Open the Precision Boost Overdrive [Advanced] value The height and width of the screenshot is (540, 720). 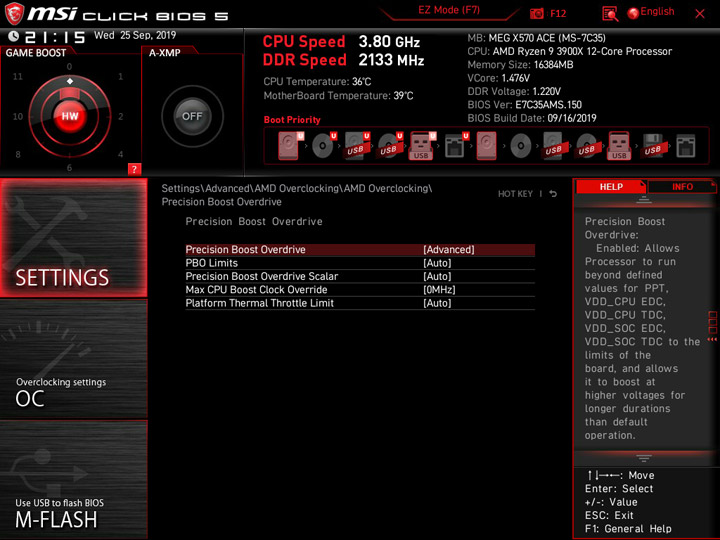[449, 250]
